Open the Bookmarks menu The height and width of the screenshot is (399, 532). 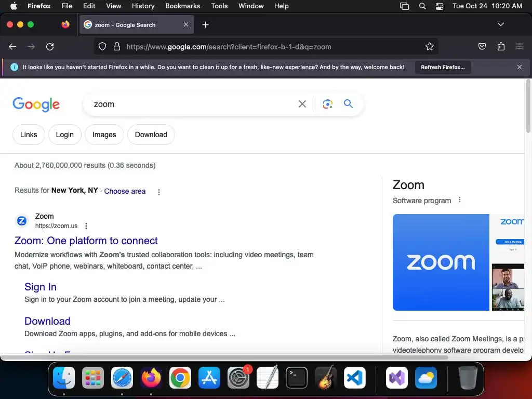(182, 6)
